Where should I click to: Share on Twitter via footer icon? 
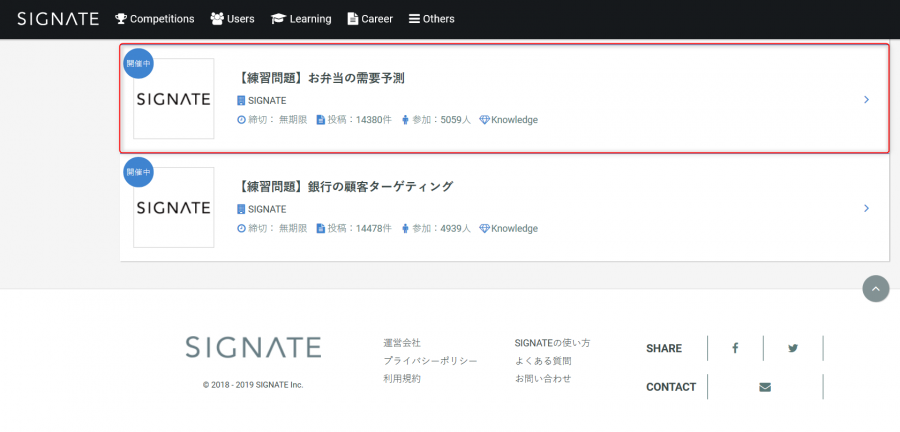click(793, 348)
